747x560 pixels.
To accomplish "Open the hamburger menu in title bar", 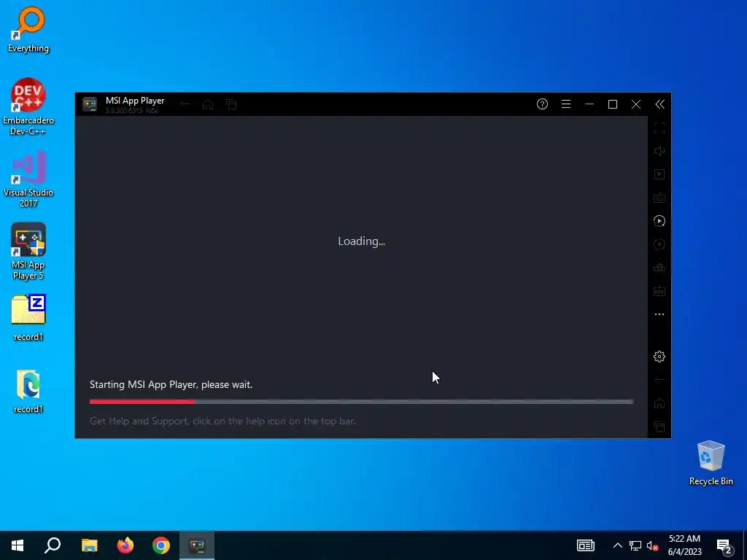I will click(566, 104).
